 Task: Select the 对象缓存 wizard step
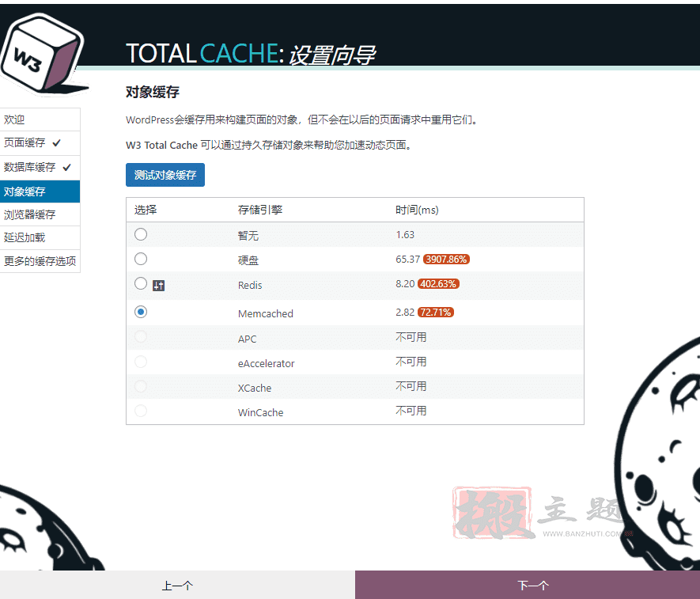coord(40,191)
